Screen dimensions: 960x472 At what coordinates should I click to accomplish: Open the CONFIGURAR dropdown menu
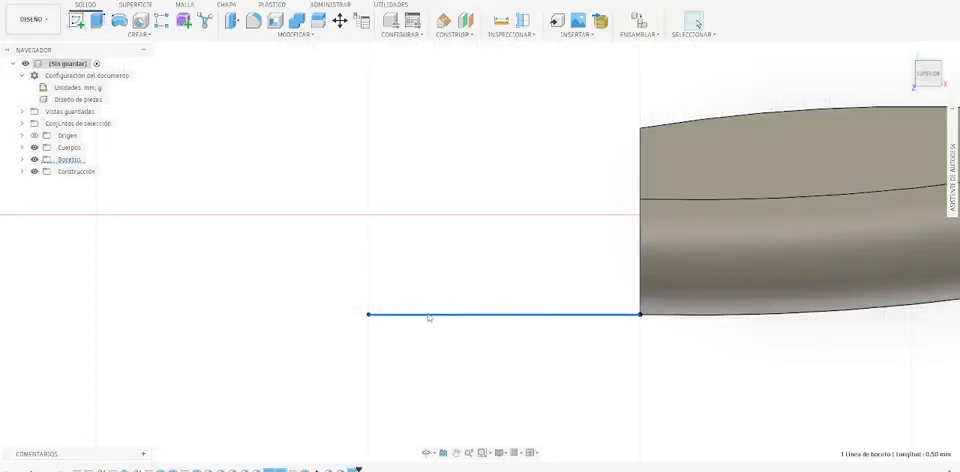pyautogui.click(x=402, y=35)
